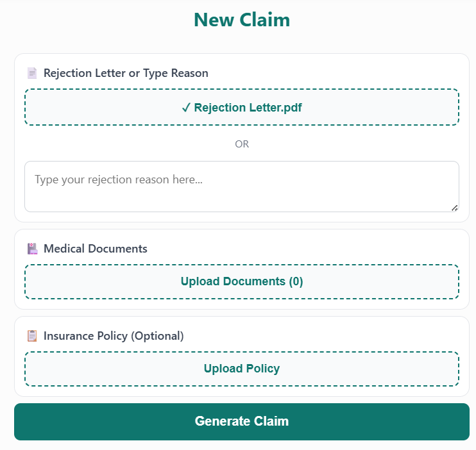Click the "(0)" count in Upload Documents
The width and height of the screenshot is (476, 450).
click(x=296, y=281)
